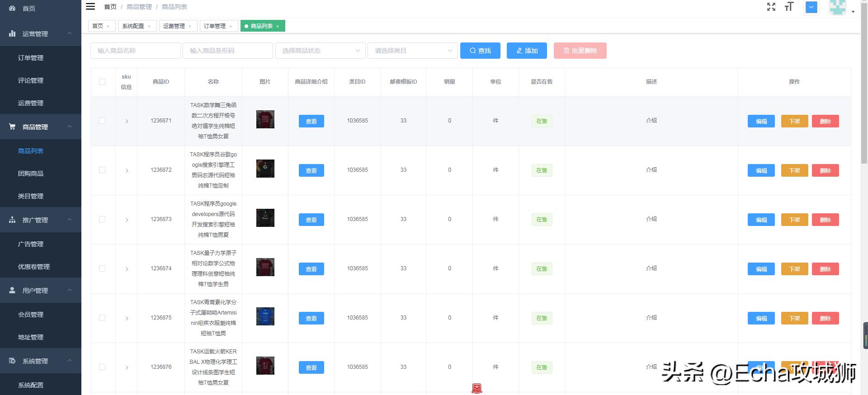
Task: Open the 请选择类目 dropdown
Action: (412, 51)
